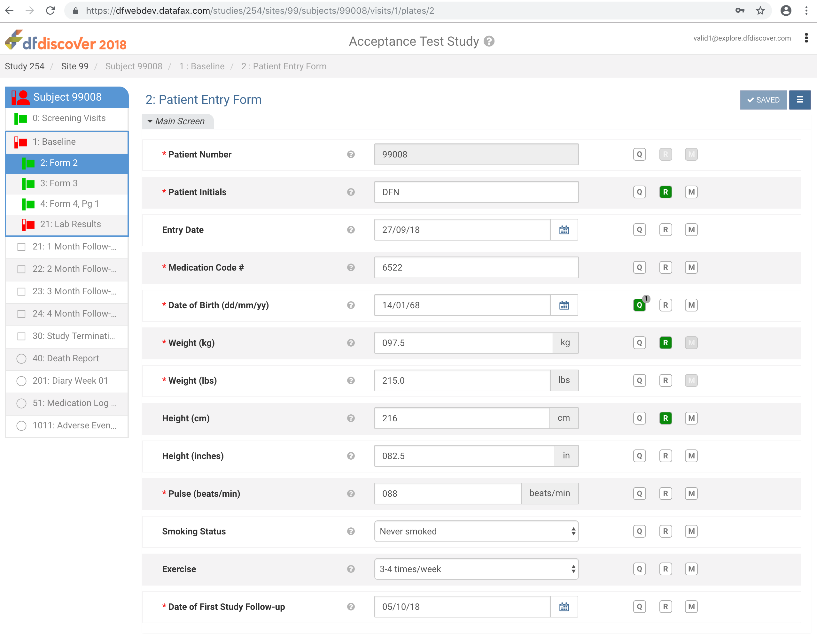Click the green Q query icon for Date of Birth
817x644 pixels.
pyautogui.click(x=639, y=305)
